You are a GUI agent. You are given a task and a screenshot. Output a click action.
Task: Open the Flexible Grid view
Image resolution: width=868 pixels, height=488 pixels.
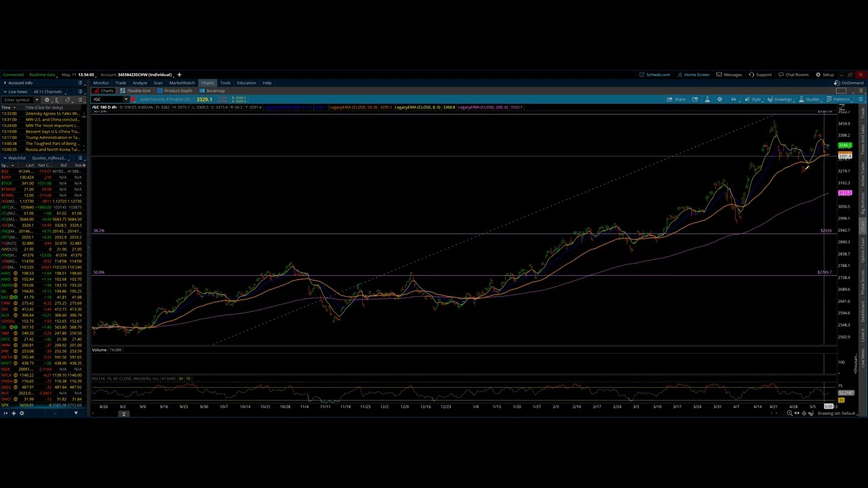pyautogui.click(x=136, y=91)
